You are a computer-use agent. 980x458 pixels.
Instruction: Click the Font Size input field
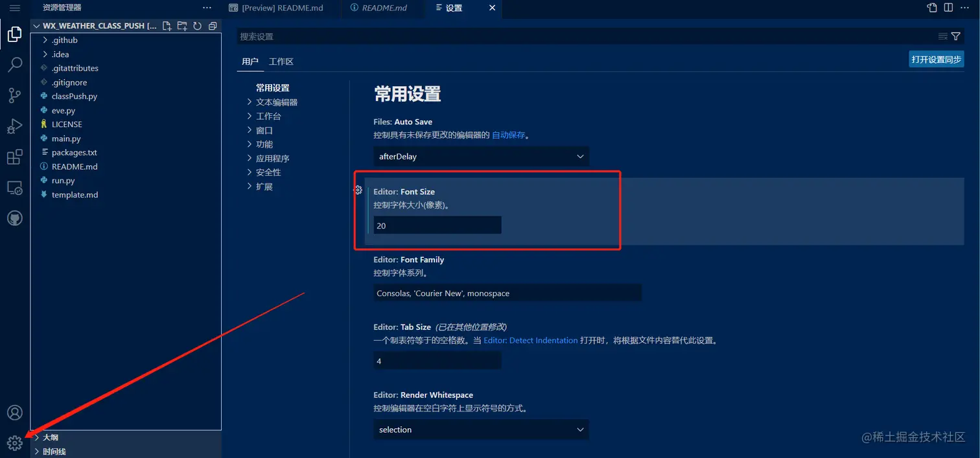click(437, 225)
